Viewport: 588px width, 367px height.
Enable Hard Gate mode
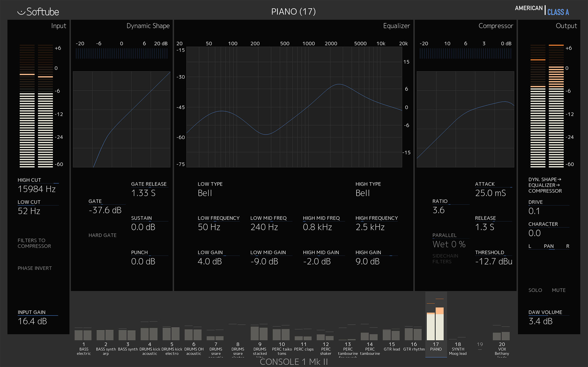click(x=102, y=235)
